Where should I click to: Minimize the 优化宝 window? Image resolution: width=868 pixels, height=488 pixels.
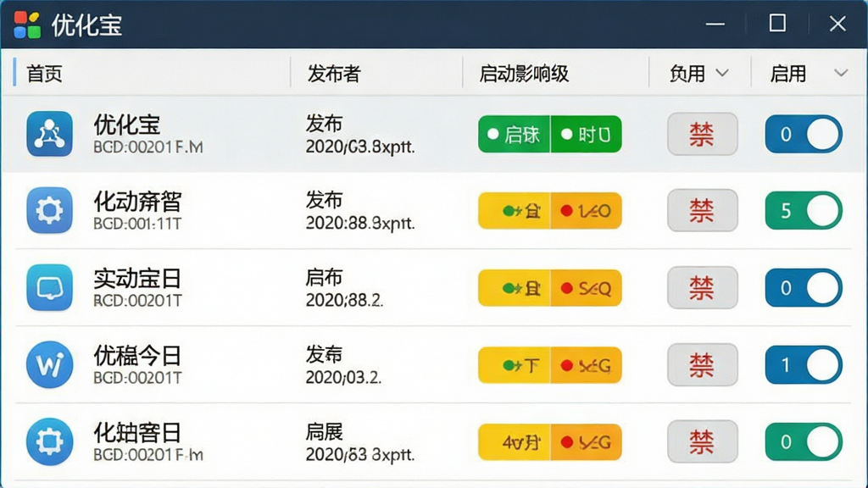click(x=715, y=24)
